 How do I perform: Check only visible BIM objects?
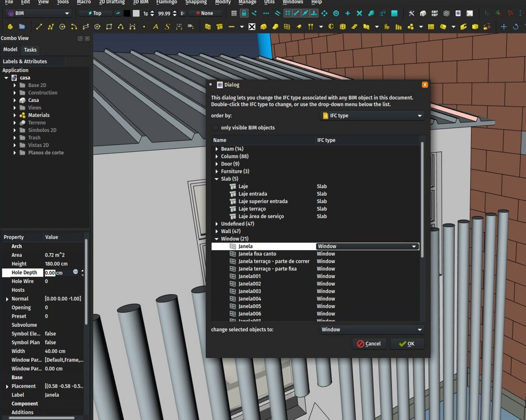[215, 128]
